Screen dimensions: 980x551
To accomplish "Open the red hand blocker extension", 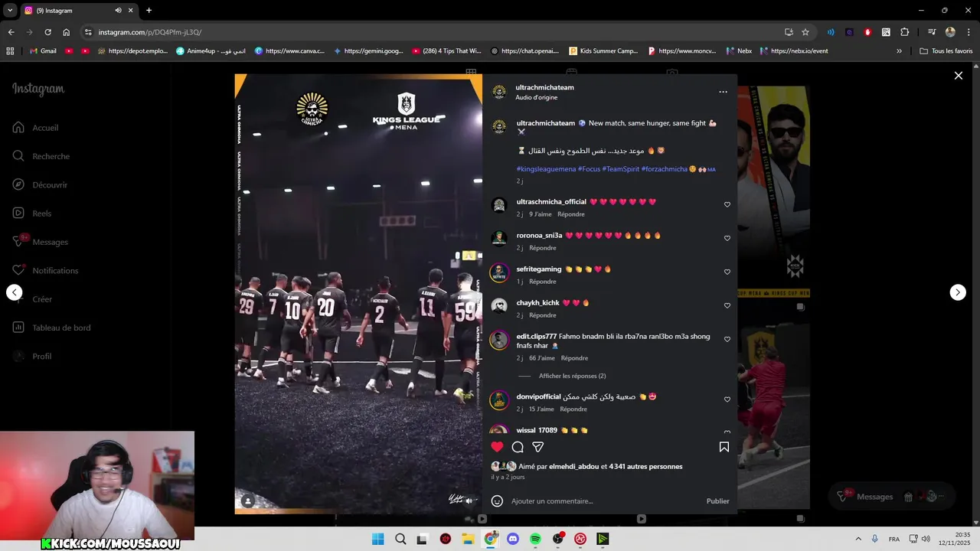I will coord(867,32).
